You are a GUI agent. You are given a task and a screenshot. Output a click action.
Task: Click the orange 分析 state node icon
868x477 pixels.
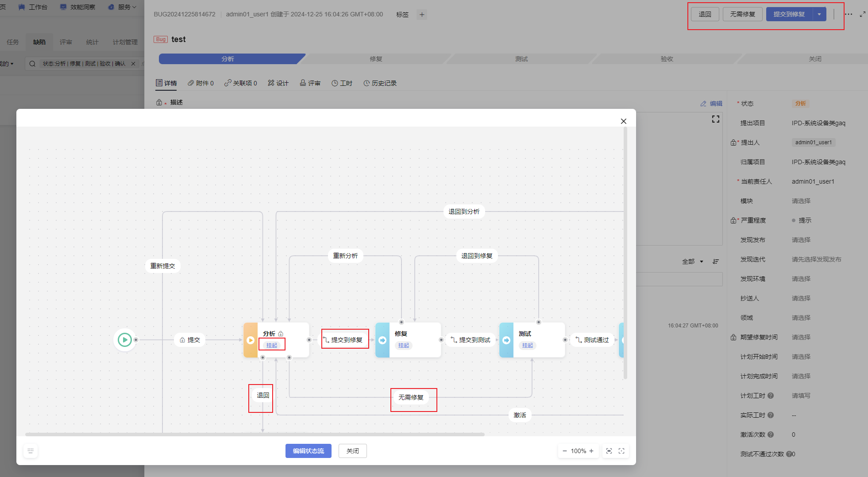pos(251,340)
